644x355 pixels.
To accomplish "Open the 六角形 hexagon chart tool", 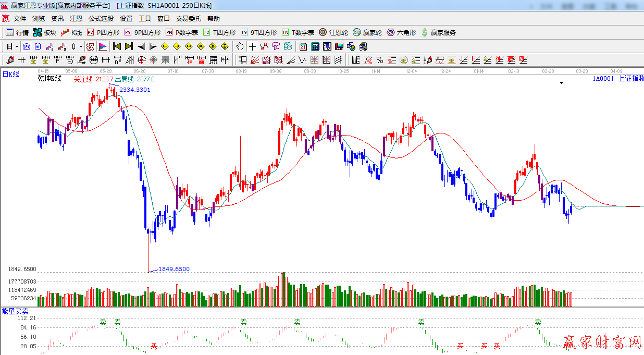I will (x=401, y=32).
